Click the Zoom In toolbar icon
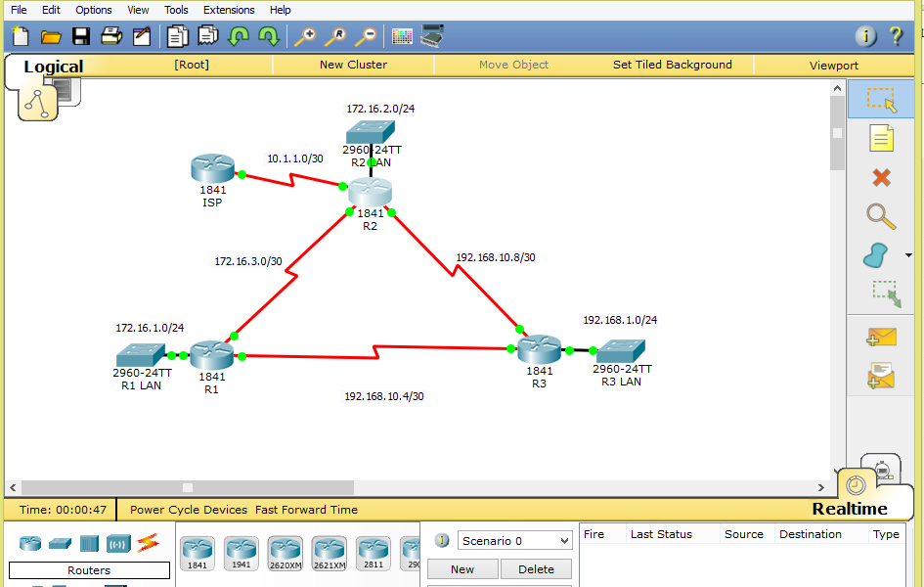This screenshot has width=924, height=587. point(304,36)
